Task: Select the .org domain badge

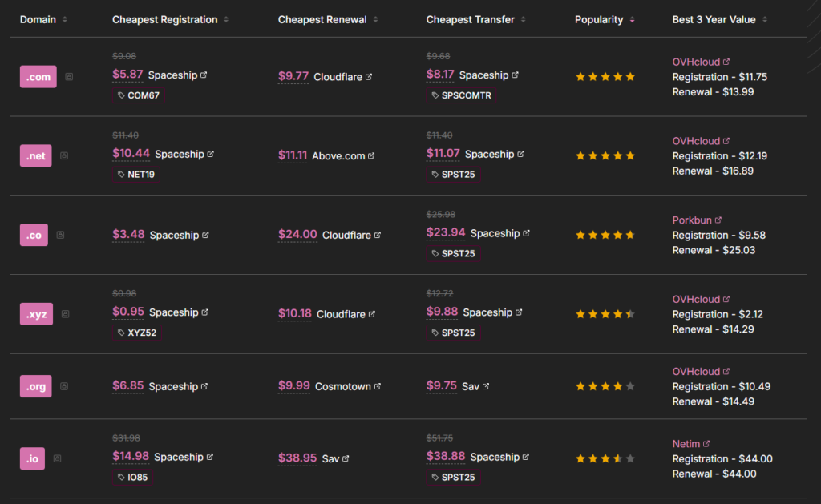Action: tap(35, 386)
